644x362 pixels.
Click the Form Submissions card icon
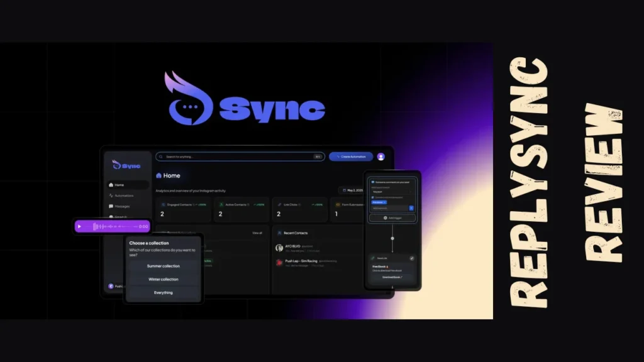click(x=338, y=204)
